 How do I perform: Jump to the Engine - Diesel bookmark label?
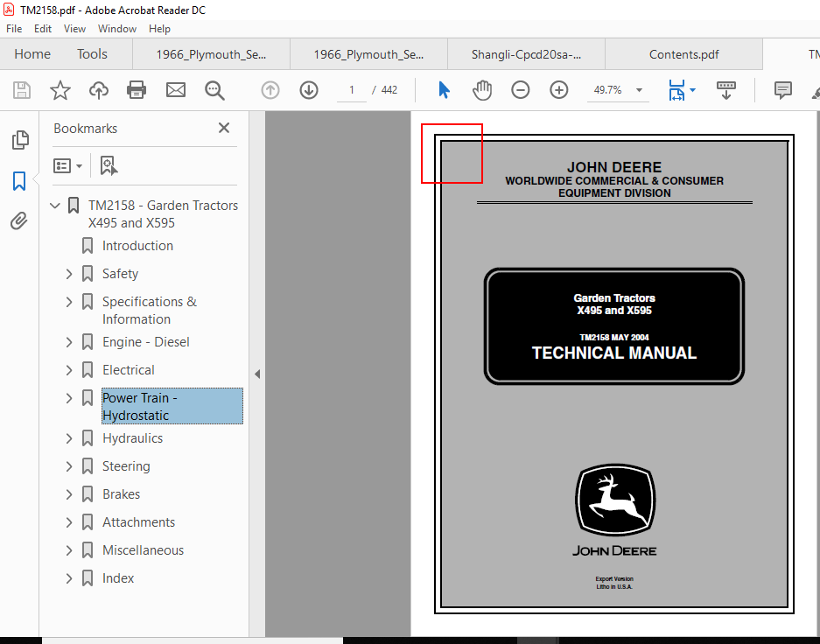[146, 342]
